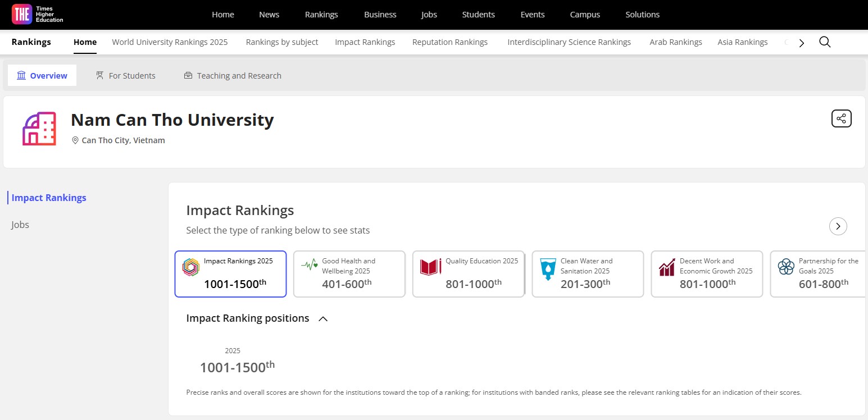Open Asia Rankings link

743,42
